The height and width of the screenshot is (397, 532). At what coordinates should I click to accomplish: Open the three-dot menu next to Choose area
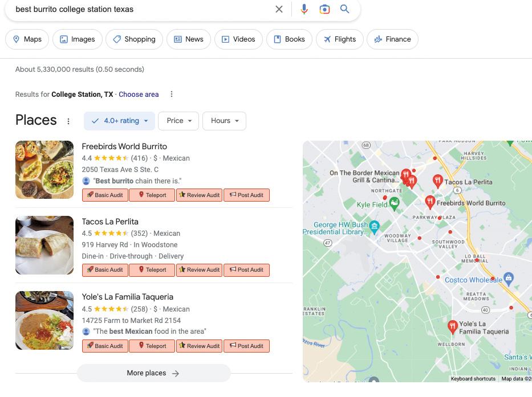tap(171, 94)
